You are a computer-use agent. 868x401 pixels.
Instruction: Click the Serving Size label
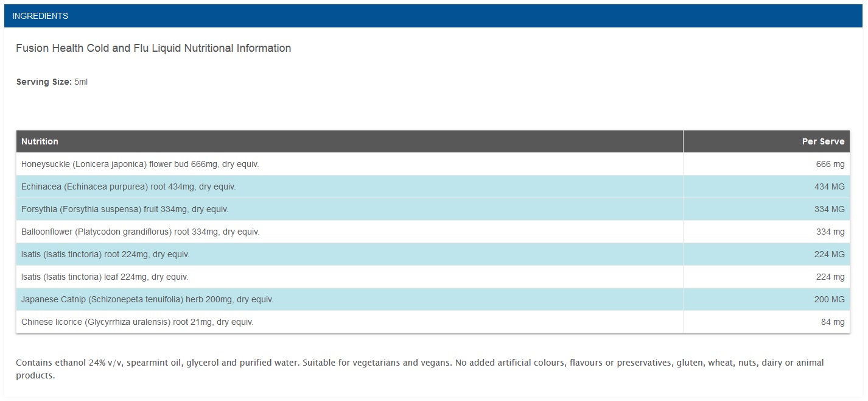pos(44,82)
